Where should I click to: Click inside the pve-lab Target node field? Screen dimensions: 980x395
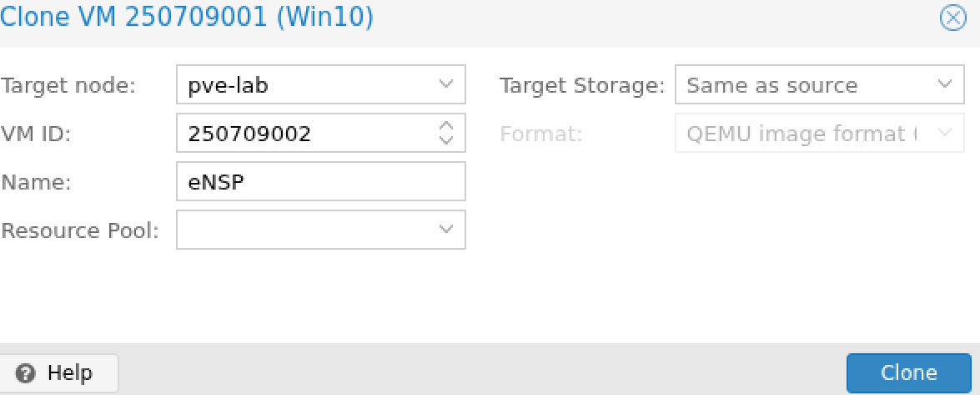point(300,84)
